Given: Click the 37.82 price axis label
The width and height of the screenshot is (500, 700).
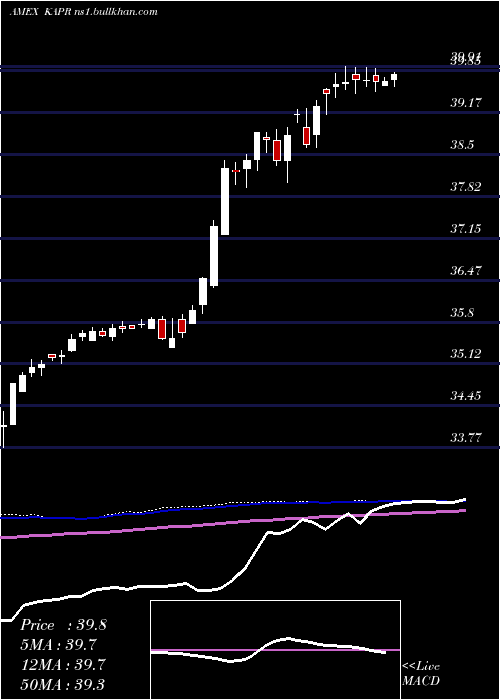Looking at the screenshot, I should (465, 187).
